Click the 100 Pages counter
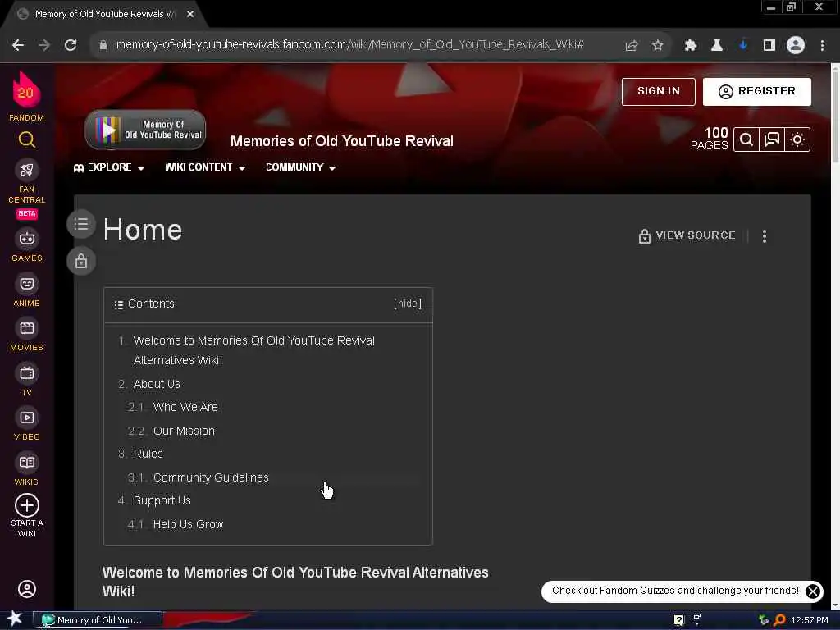 710,139
